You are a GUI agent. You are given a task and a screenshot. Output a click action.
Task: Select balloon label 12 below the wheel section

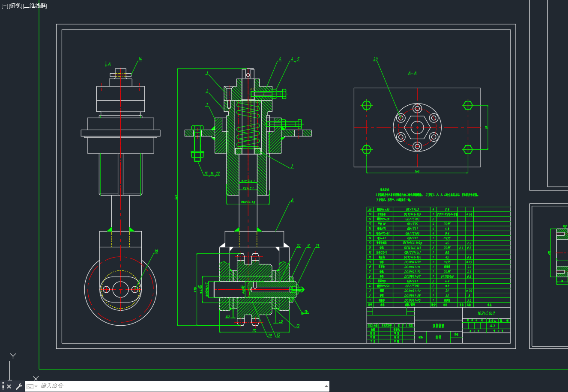click(x=297, y=326)
